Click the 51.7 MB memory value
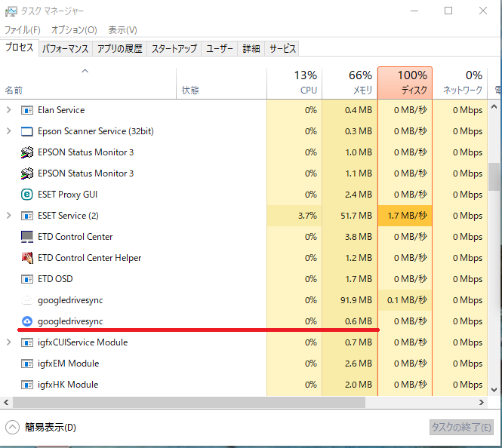 [356, 216]
